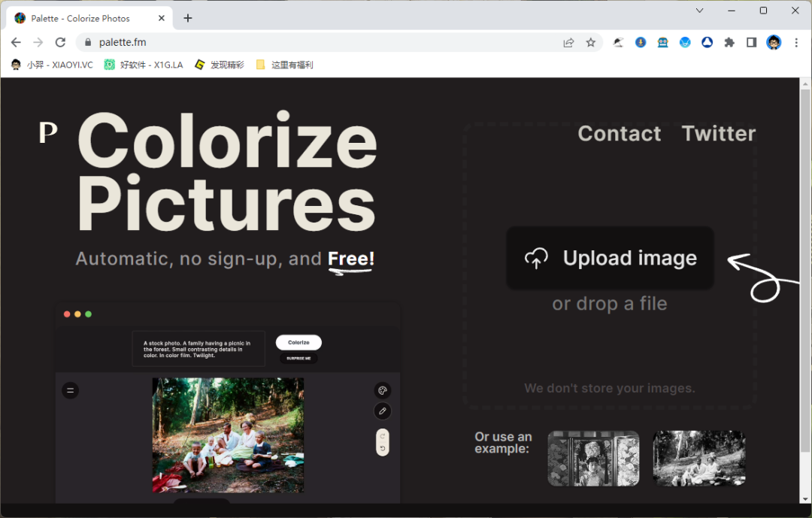Bookmark this page with the star

tap(590, 42)
